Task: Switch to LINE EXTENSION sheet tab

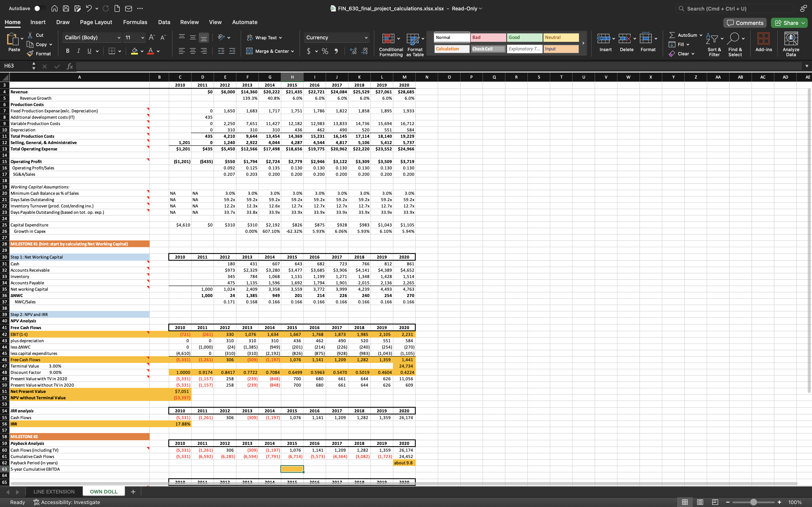Action: point(54,492)
